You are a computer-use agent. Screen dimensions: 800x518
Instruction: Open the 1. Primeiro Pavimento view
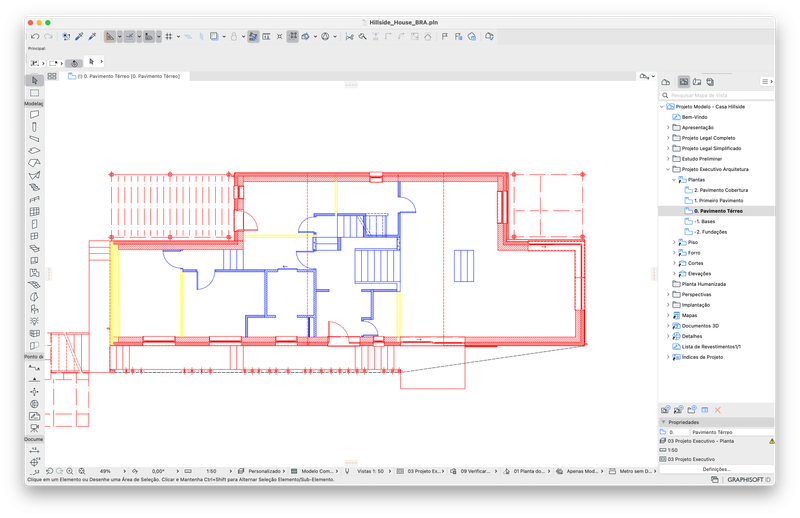coord(713,201)
